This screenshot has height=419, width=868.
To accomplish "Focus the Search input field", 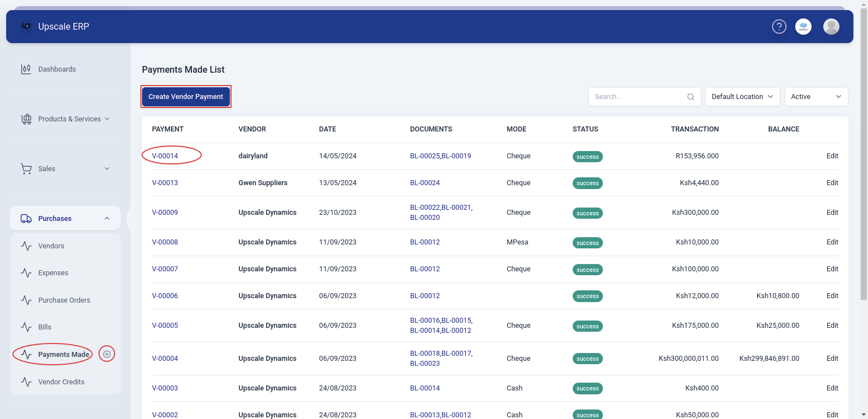I will pyautogui.click(x=638, y=97).
